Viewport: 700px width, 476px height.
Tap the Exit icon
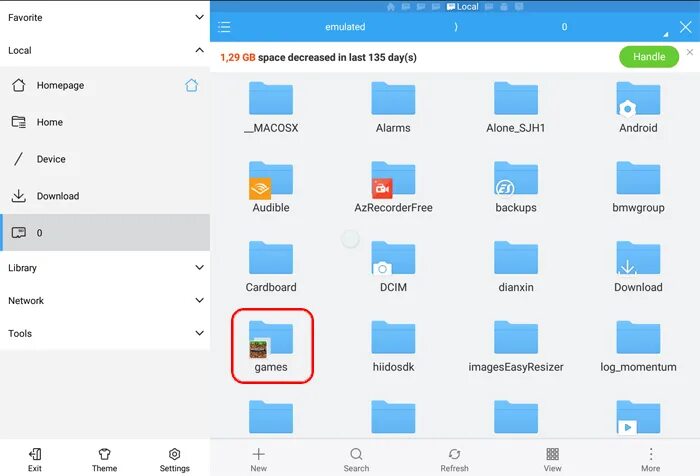click(35, 454)
